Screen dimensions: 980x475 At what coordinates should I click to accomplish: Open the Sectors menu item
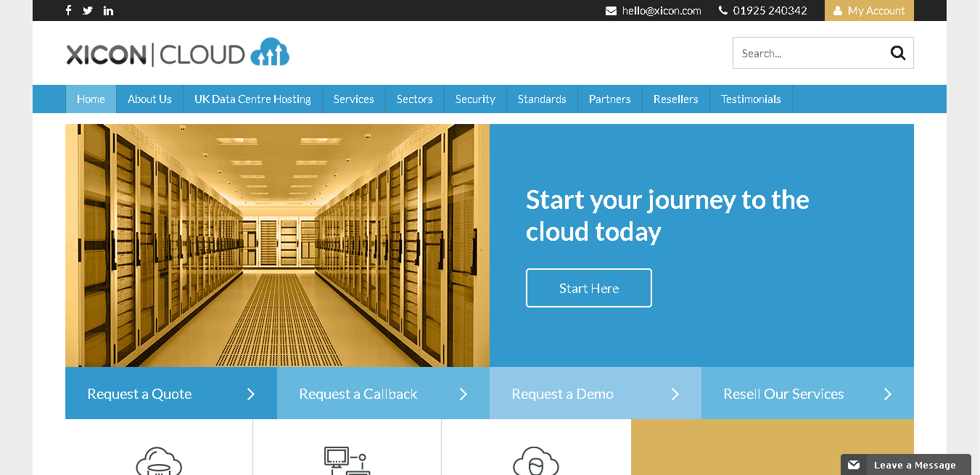(x=415, y=99)
